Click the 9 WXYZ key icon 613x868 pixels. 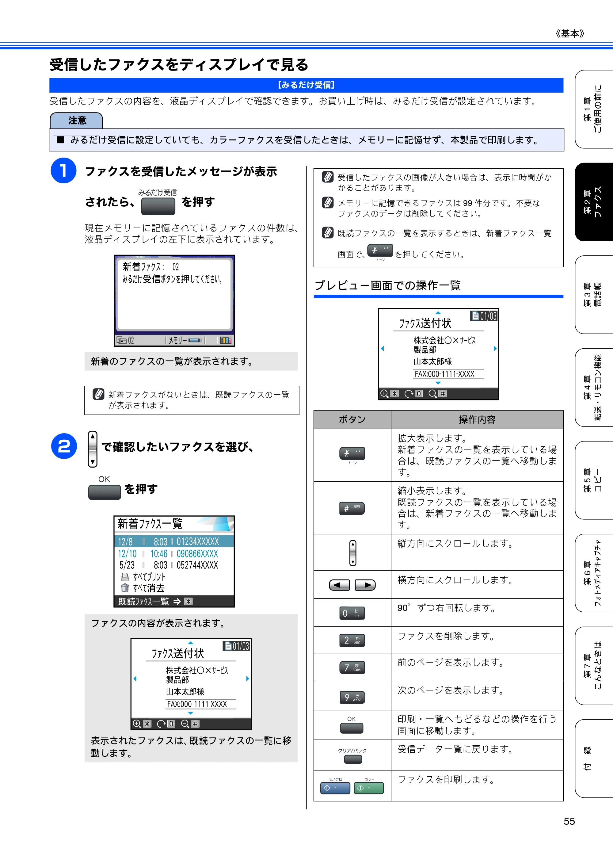352,697
